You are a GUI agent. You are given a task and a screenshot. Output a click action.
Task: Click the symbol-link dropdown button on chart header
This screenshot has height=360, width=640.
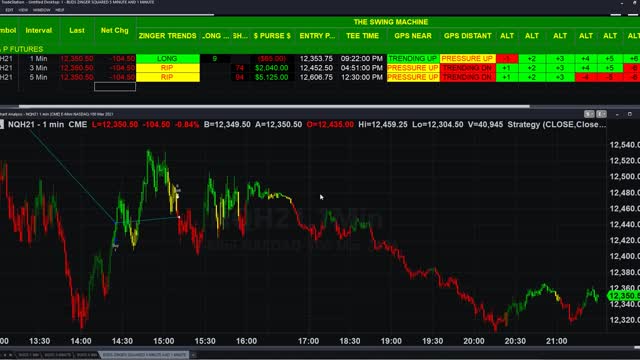589,114
